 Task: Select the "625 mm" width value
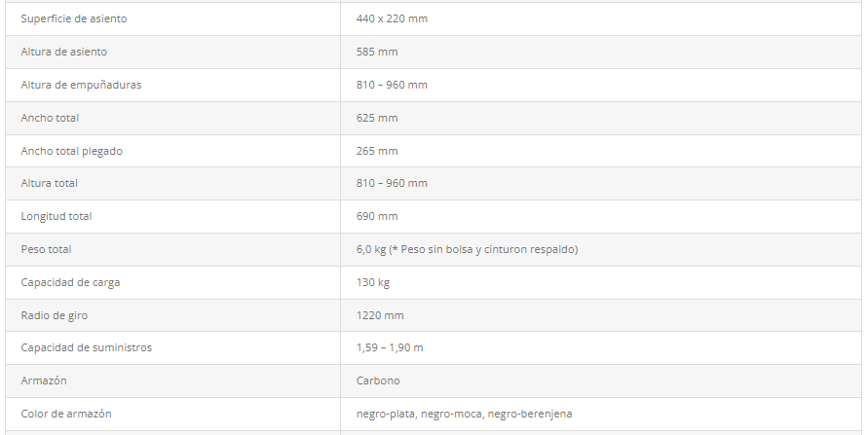(377, 118)
